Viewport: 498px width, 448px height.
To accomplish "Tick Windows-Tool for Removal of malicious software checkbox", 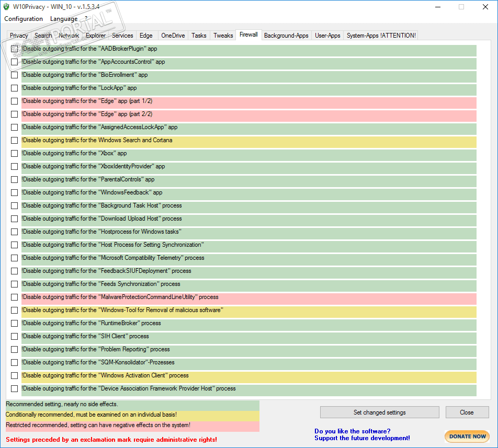I will (14, 311).
